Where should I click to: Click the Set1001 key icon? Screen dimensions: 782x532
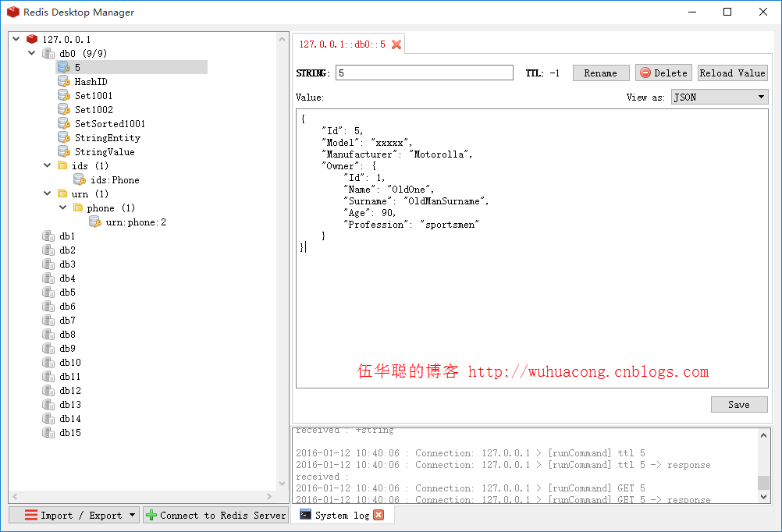(64, 95)
